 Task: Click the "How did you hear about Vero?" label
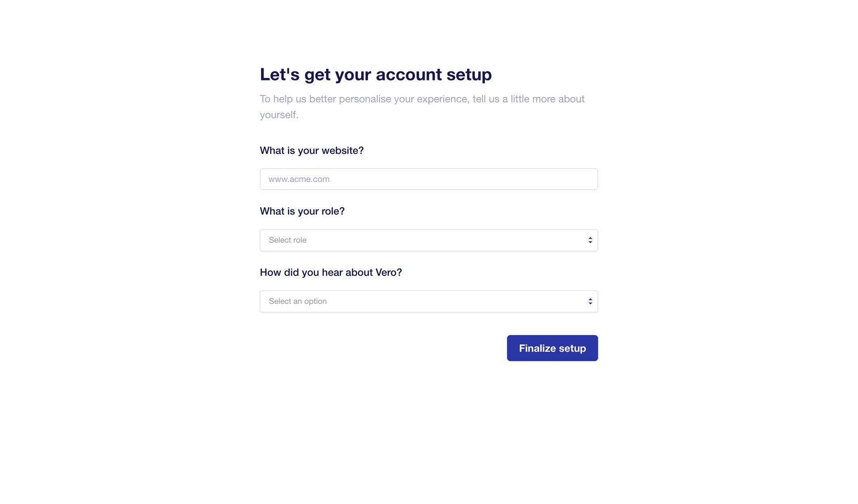(331, 273)
